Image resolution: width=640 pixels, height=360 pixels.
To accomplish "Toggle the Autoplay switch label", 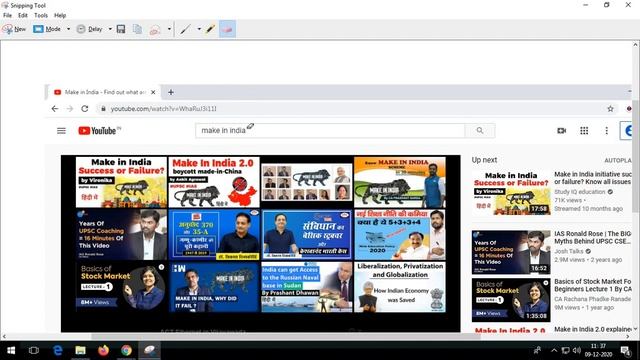I will [x=618, y=160].
